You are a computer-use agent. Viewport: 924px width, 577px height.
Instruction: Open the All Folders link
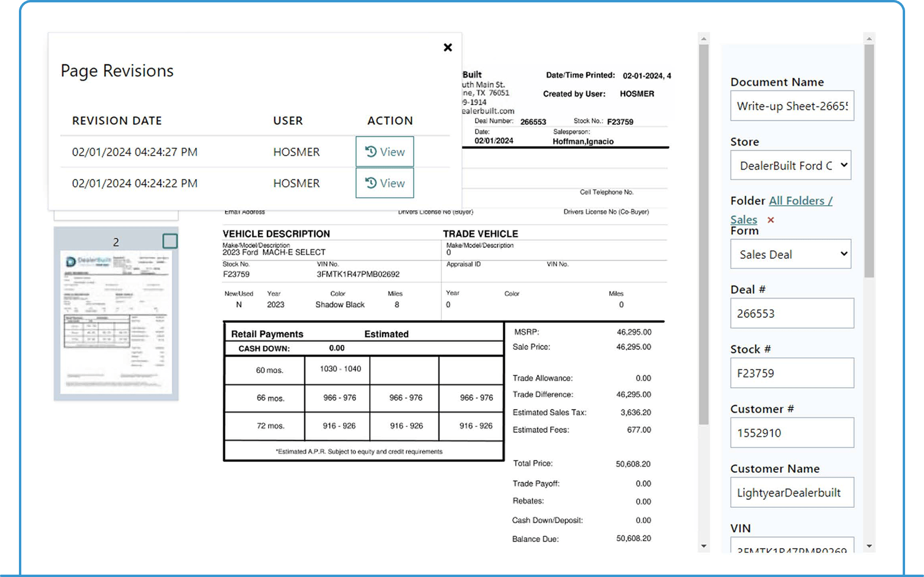pyautogui.click(x=800, y=201)
